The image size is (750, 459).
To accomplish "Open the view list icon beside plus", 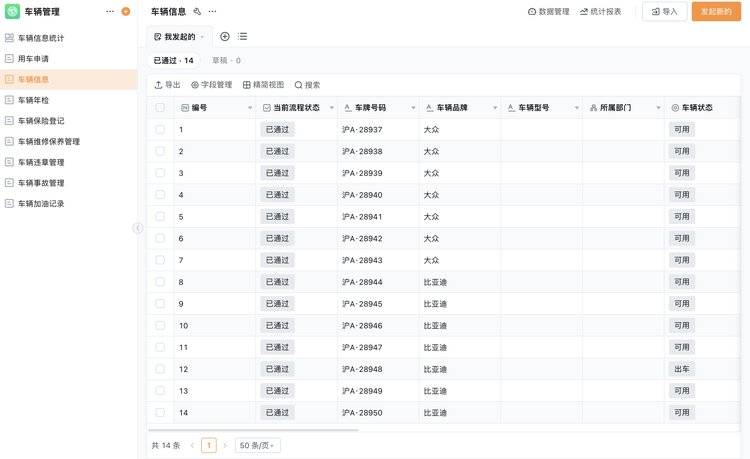I will coord(242,36).
